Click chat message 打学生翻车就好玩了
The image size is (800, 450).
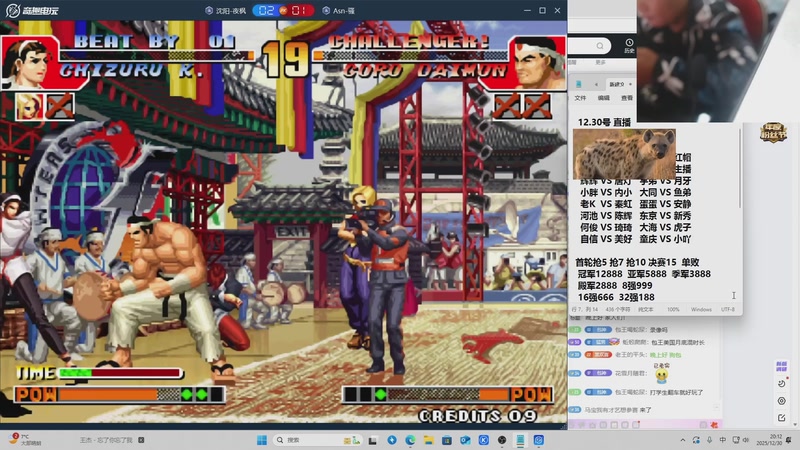point(677,392)
